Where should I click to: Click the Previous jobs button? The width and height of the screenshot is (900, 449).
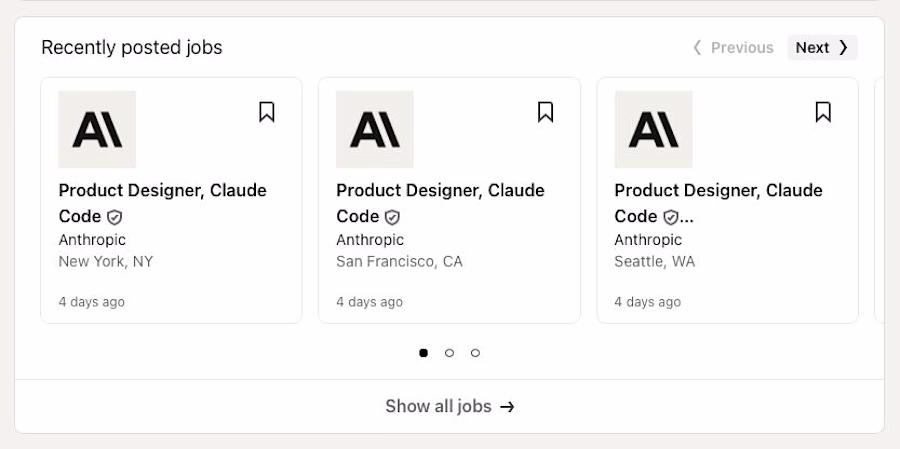[x=734, y=48]
